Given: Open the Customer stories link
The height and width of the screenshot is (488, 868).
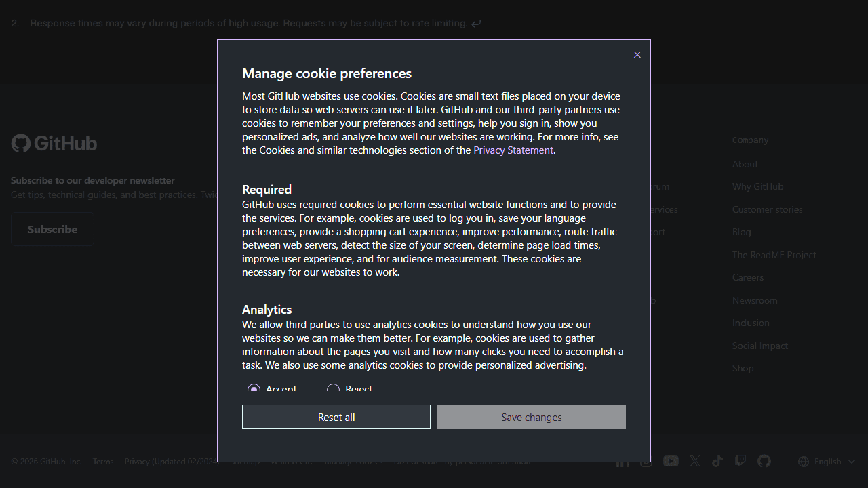Looking at the screenshot, I should [767, 209].
